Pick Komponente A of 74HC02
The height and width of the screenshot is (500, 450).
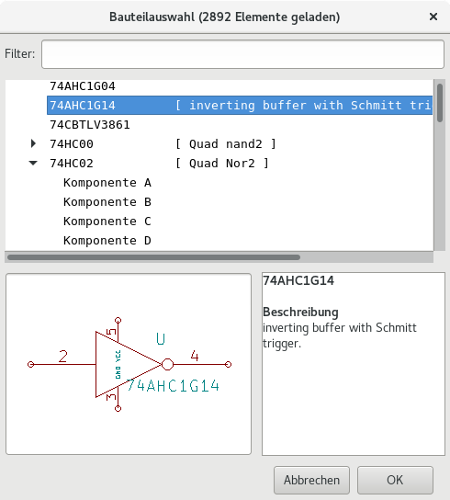(107, 183)
